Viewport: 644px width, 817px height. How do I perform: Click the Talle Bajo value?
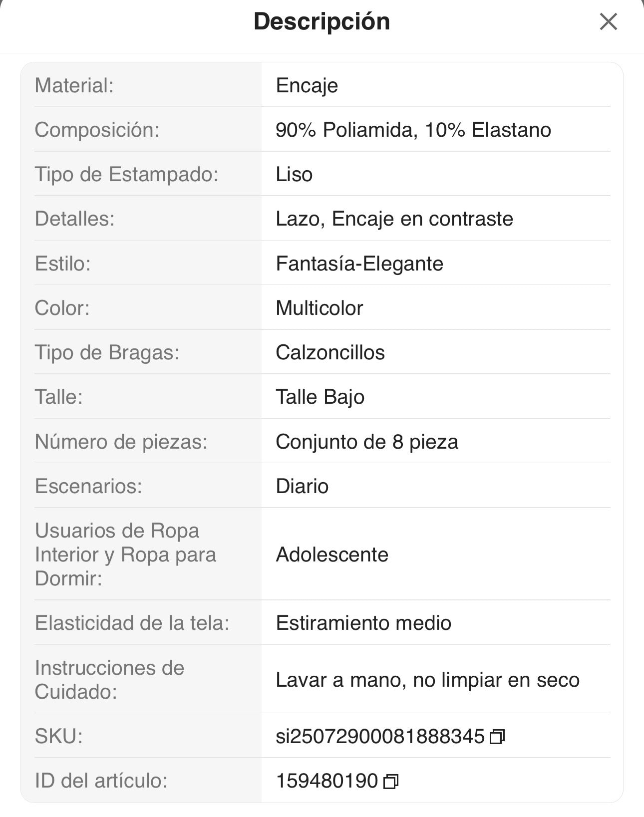[x=320, y=397]
